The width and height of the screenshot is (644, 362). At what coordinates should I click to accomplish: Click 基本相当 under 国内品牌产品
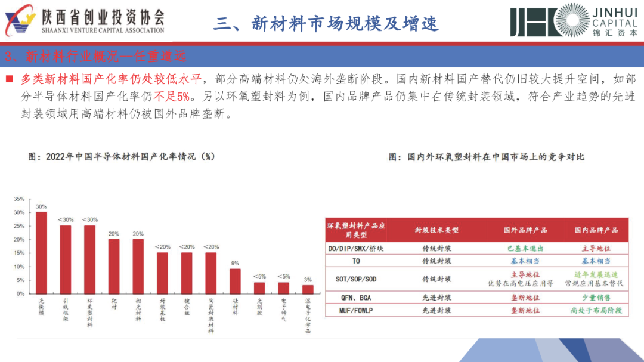(596, 261)
